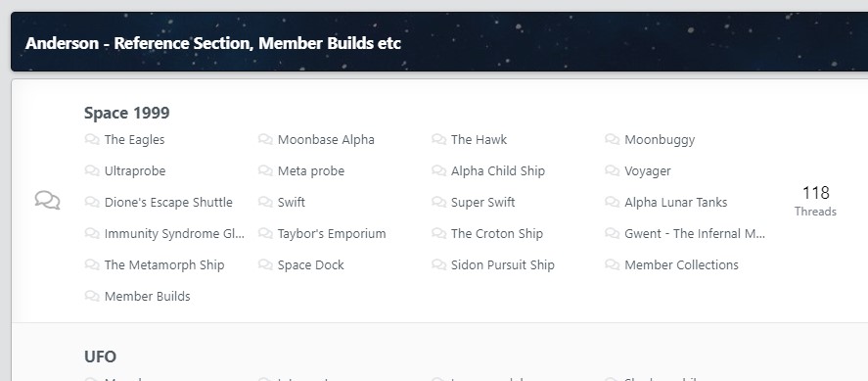Select Taybor's Emporium sub-forum
Screen dimensions: 868x381
pyautogui.click(x=332, y=234)
